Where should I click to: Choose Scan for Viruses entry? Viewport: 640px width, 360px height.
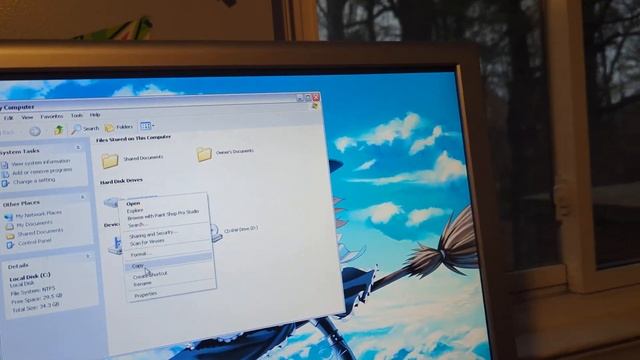[x=147, y=242]
